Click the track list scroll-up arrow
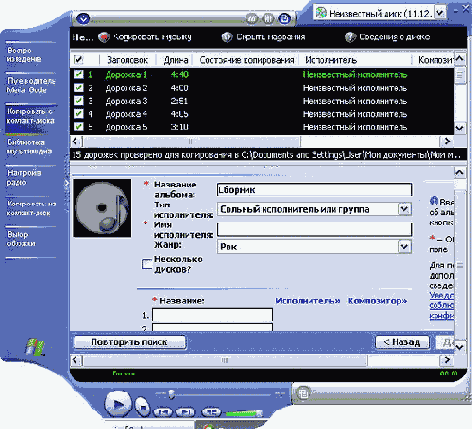Viewport: 472px width, 429px height. [460, 59]
